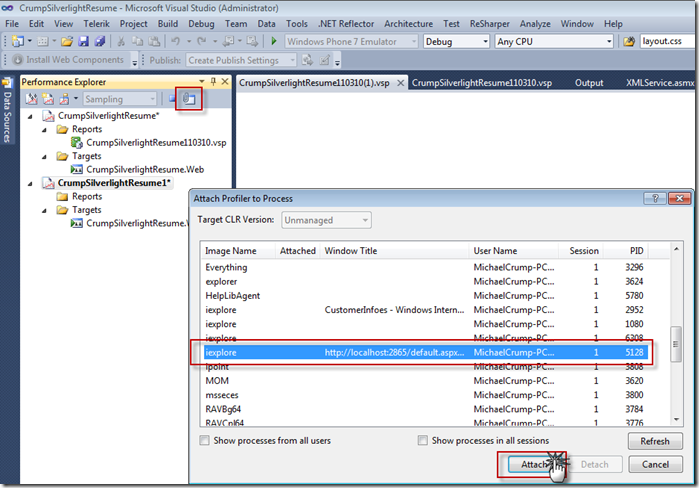Click the Save All icon
699x488 pixels.
pos(100,41)
